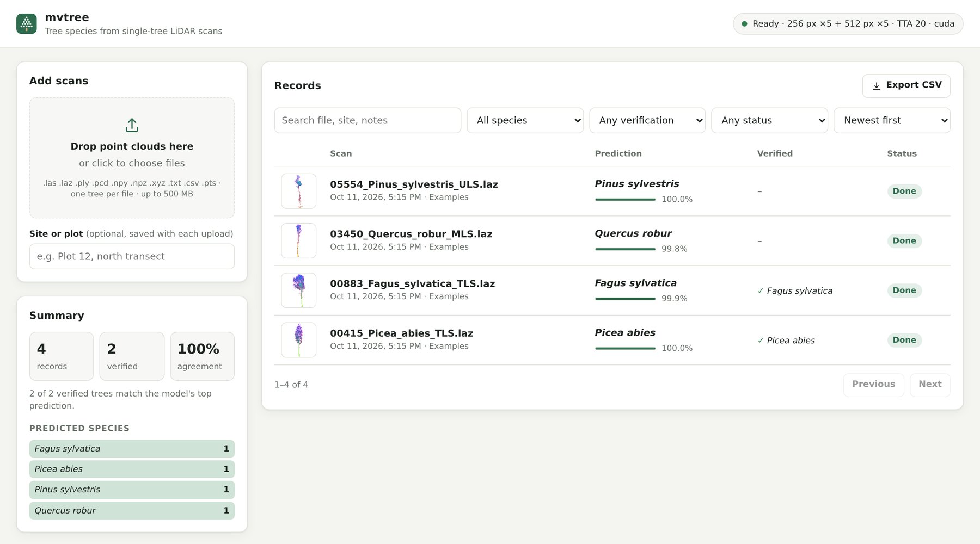The width and height of the screenshot is (980, 544).
Task: Open the Fagus sylvatica scan thumbnail
Action: [x=298, y=290]
